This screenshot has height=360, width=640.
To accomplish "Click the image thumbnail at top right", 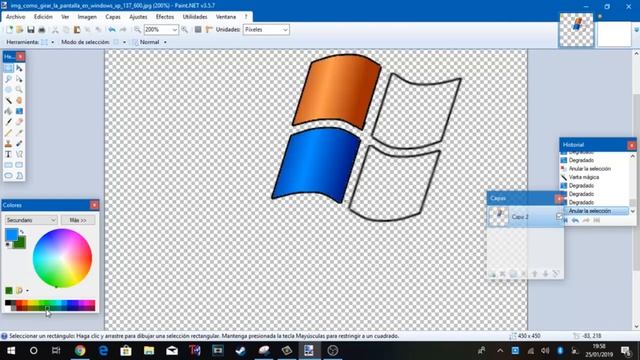I will coord(576,30).
